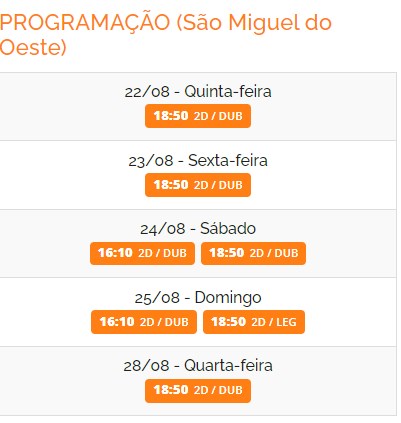Click the 25/08 - Domingo date label
The width and height of the screenshot is (401, 423).
198,297
